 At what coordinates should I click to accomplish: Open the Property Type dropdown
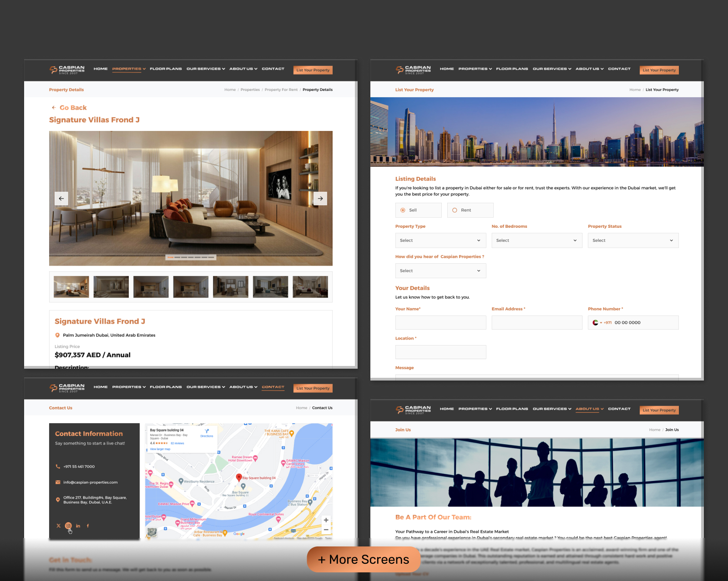440,240
